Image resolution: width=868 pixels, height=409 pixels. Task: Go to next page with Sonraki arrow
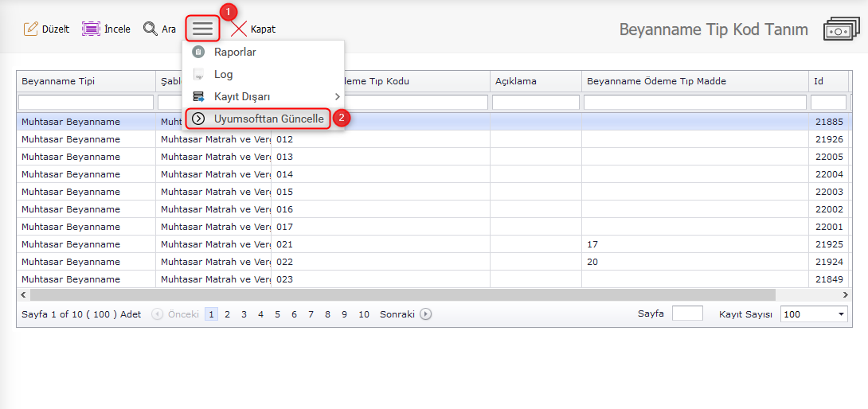point(426,314)
